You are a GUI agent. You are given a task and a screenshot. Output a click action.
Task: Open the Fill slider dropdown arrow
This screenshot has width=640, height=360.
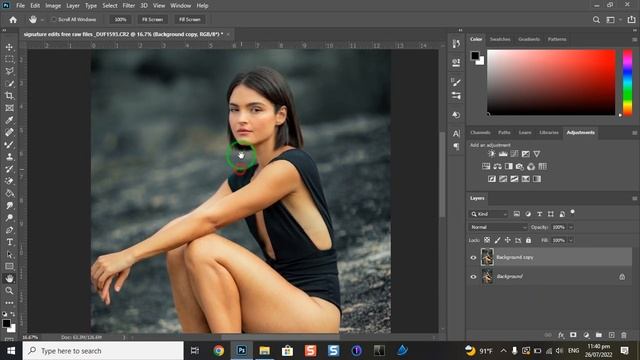(x=571, y=240)
